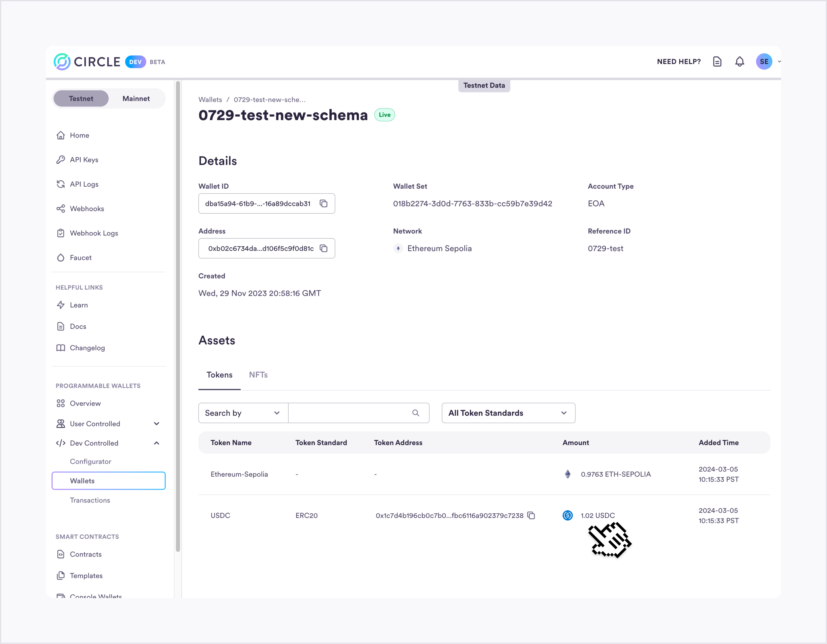Select the Testnet environment toggle

[81, 98]
